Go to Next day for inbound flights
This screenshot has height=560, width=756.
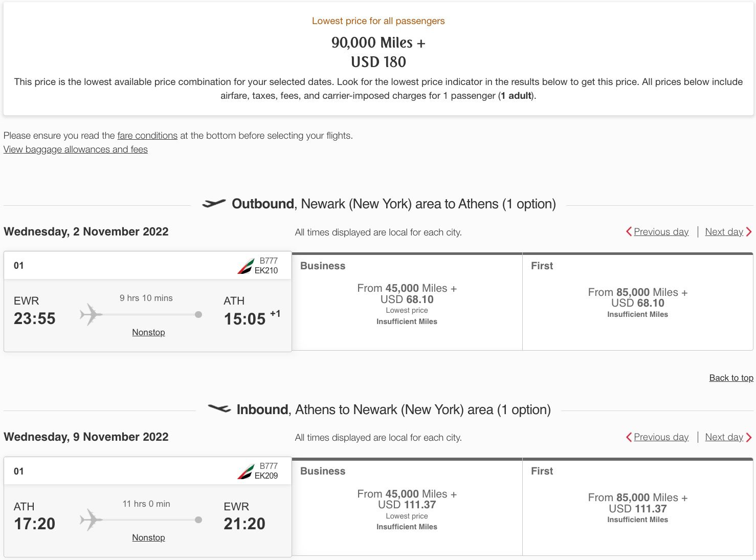click(x=724, y=437)
